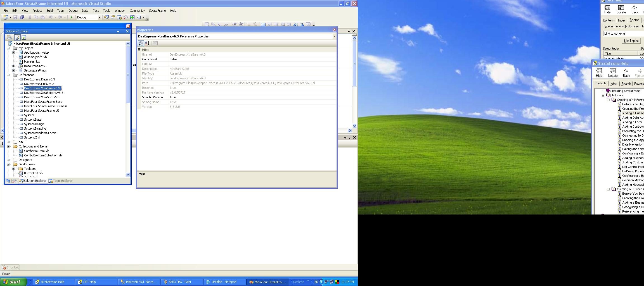
Task: Open the Debug configuration dropdown
Action: point(99,17)
